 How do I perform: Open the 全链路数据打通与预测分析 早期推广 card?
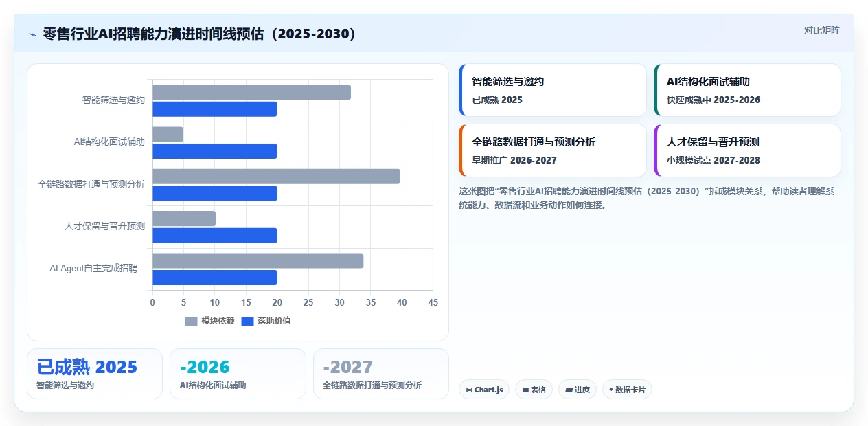(553, 150)
